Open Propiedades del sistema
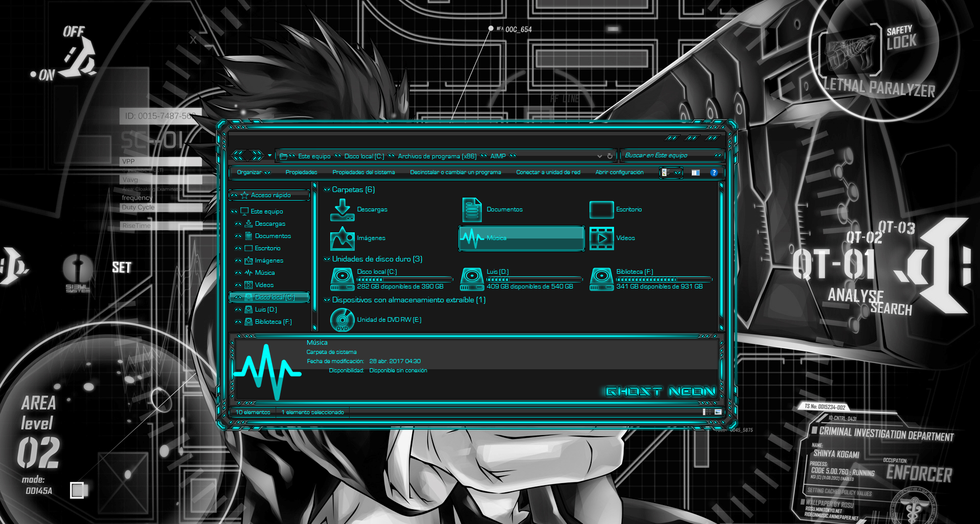 click(363, 173)
